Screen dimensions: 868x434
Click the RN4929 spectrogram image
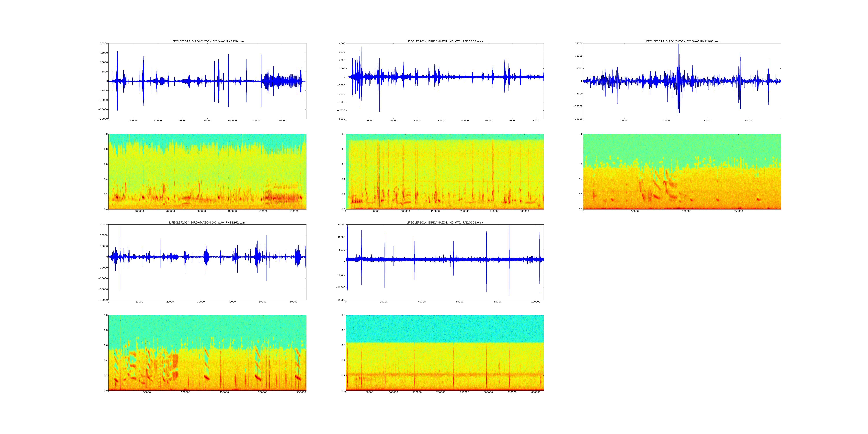click(207, 172)
